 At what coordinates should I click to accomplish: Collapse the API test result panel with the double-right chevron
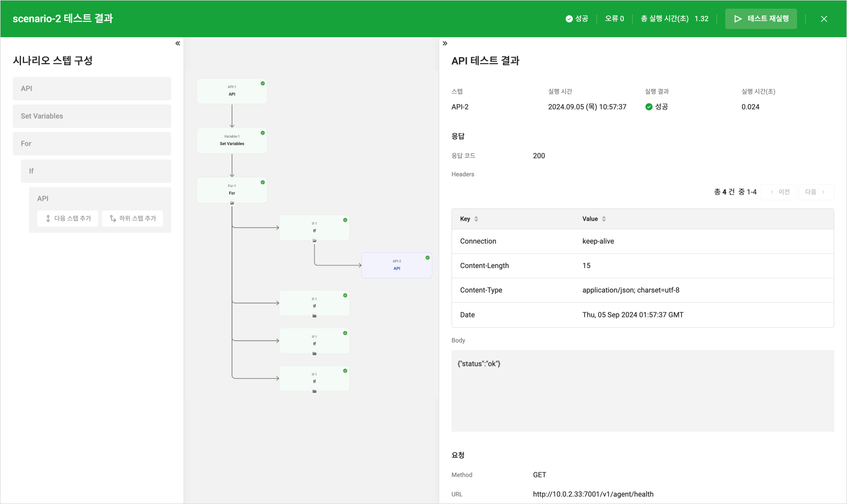(445, 43)
